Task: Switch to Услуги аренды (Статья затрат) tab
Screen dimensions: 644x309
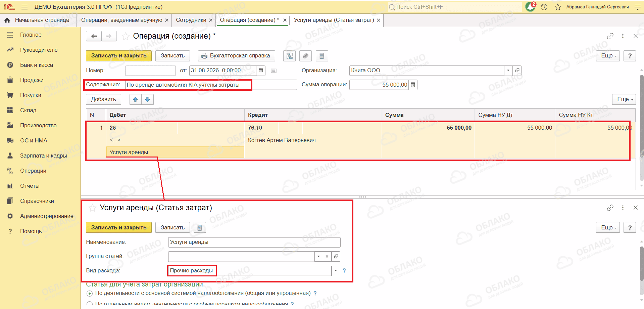Action: point(334,20)
